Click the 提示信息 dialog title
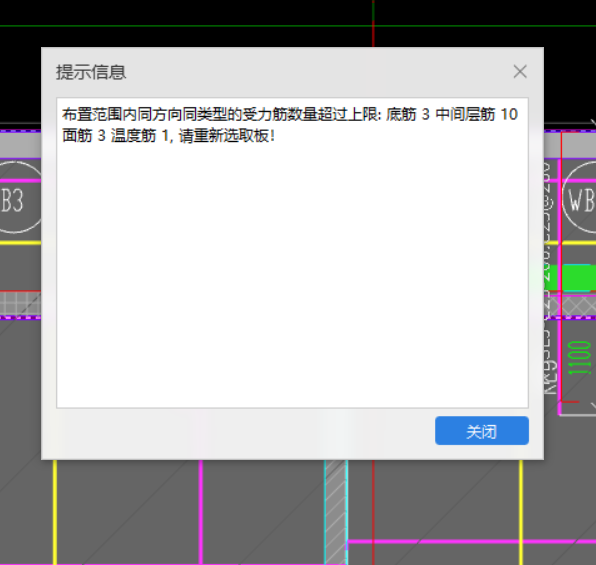 91,72
